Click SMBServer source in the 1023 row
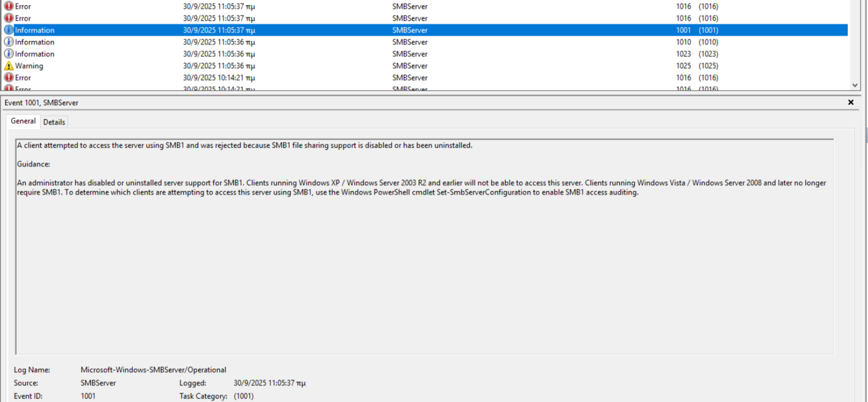 [410, 54]
